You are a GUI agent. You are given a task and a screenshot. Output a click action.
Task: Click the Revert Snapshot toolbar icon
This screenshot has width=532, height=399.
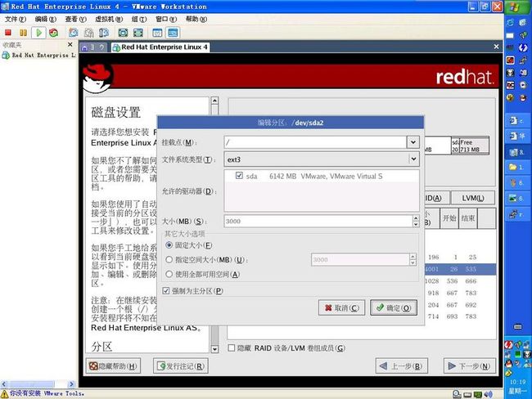tap(89, 33)
